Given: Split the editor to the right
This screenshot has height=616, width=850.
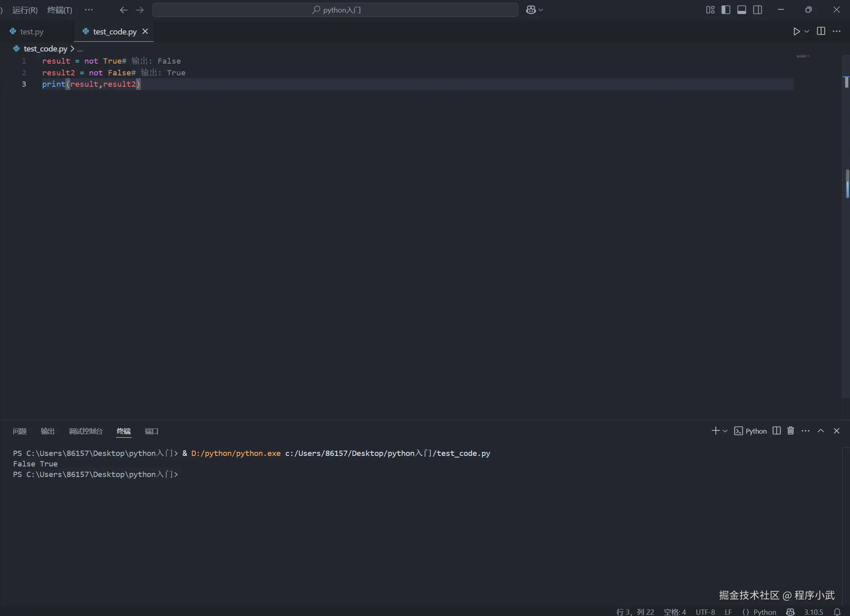Looking at the screenshot, I should (x=821, y=32).
